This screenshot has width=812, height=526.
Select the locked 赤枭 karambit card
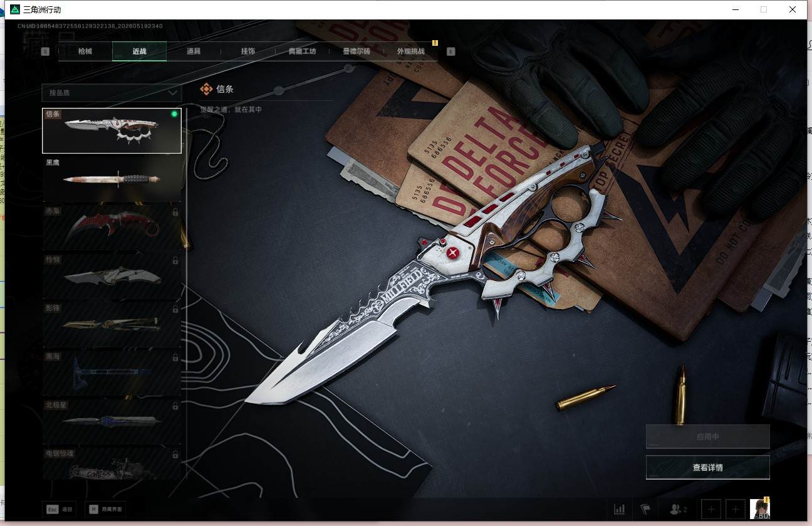[x=112, y=226]
